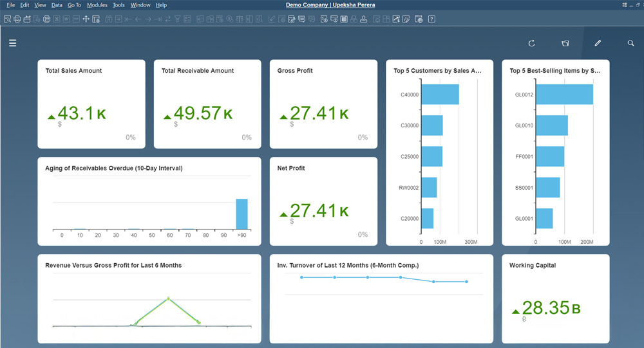Click the widget gallery icon beside refresh
Screen dimensions: 644x348
click(565, 43)
